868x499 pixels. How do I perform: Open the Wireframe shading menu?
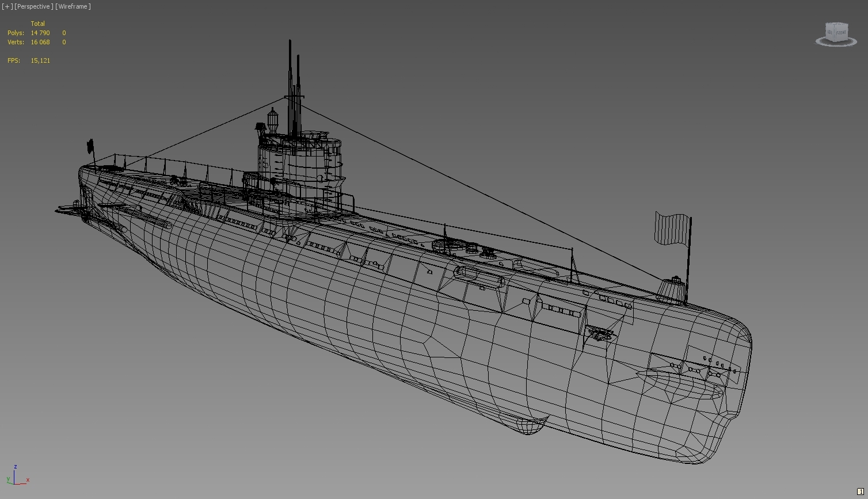(73, 6)
